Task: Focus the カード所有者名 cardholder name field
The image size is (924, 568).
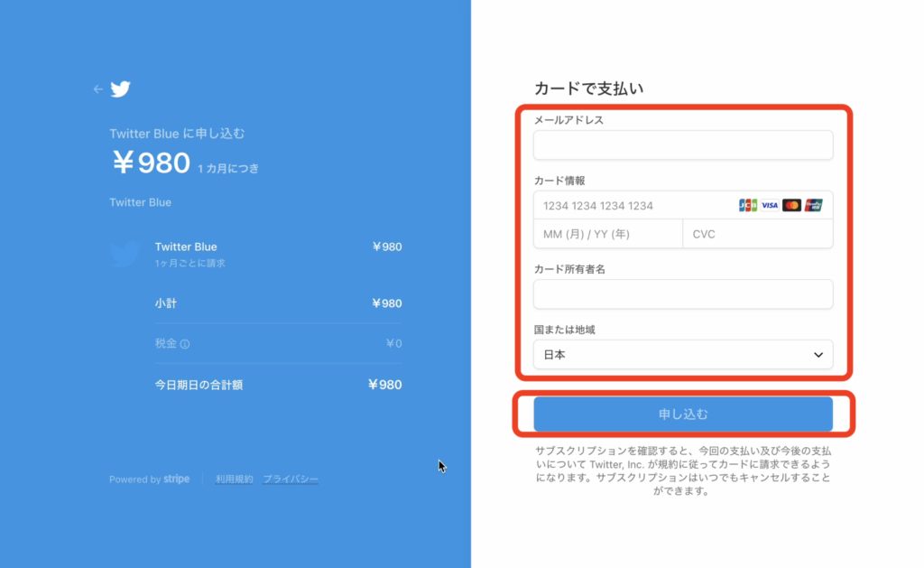Action: 683,294
